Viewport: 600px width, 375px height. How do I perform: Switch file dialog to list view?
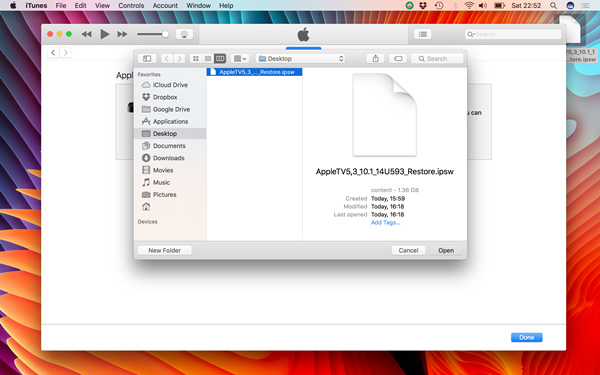tap(208, 59)
